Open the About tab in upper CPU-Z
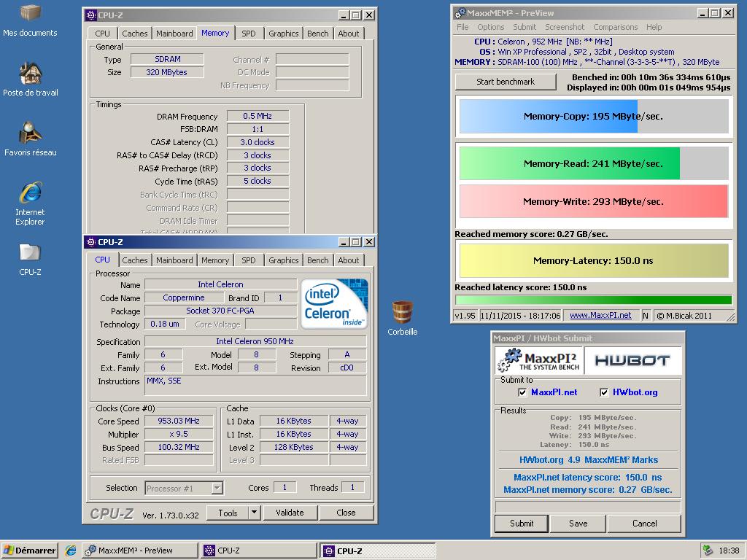Image resolution: width=747 pixels, height=560 pixels. (349, 34)
